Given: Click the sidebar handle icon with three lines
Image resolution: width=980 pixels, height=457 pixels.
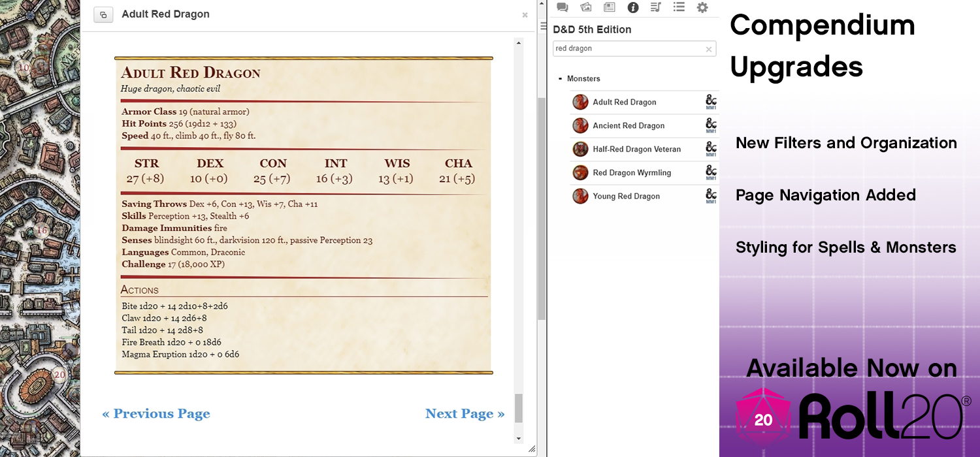Looking at the screenshot, I should 544,26.
